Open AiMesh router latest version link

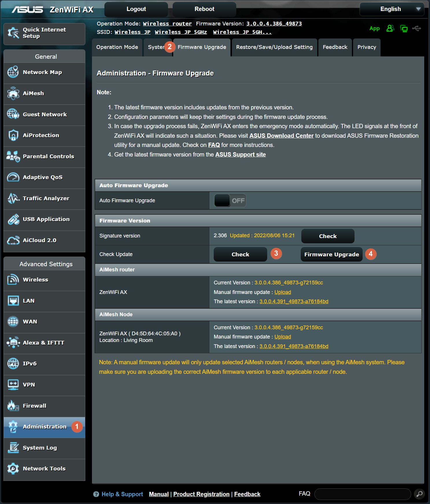pos(294,301)
